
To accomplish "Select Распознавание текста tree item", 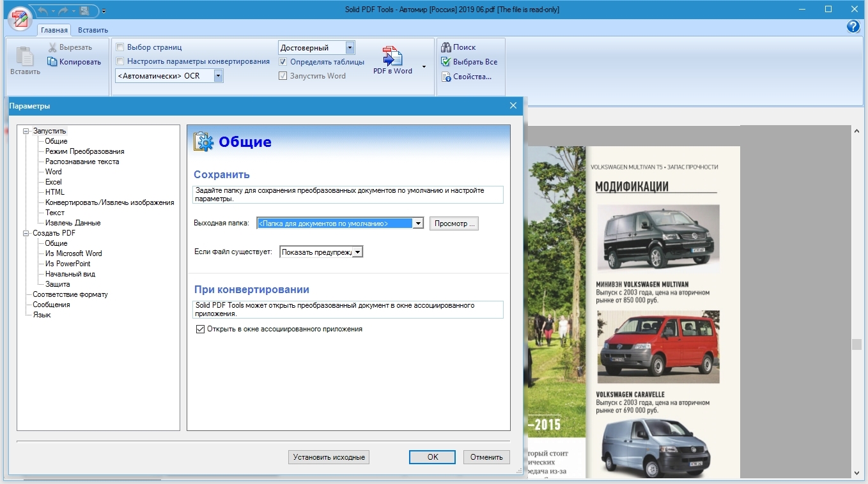I will point(82,162).
